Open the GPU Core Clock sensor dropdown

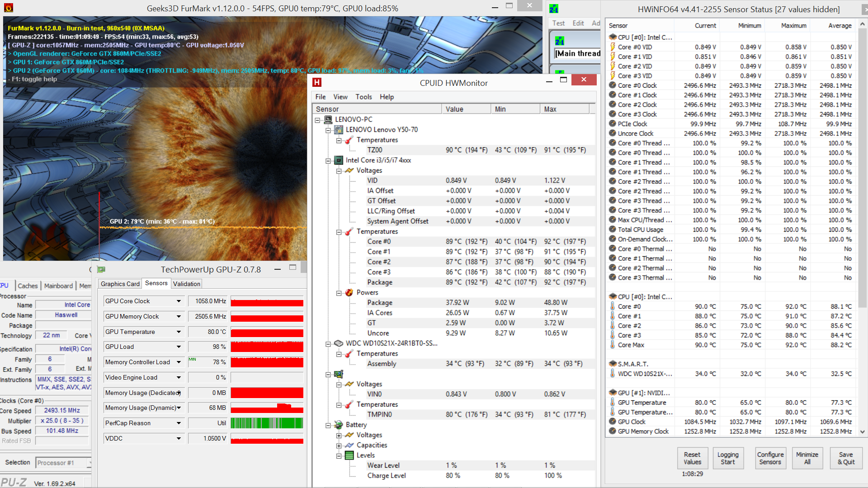click(179, 301)
